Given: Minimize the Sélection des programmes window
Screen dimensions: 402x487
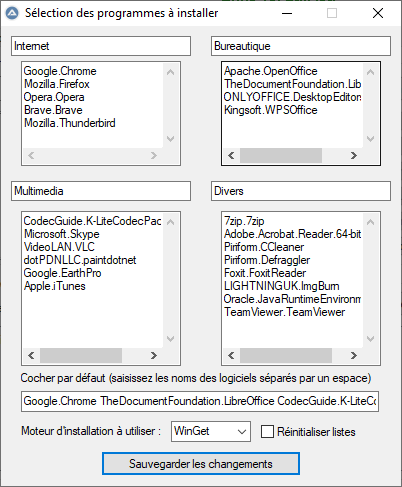Looking at the screenshot, I should point(287,13).
